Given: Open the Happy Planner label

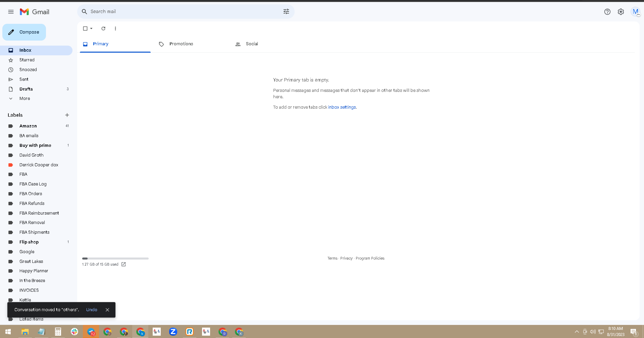Looking at the screenshot, I should [x=36, y=271].
